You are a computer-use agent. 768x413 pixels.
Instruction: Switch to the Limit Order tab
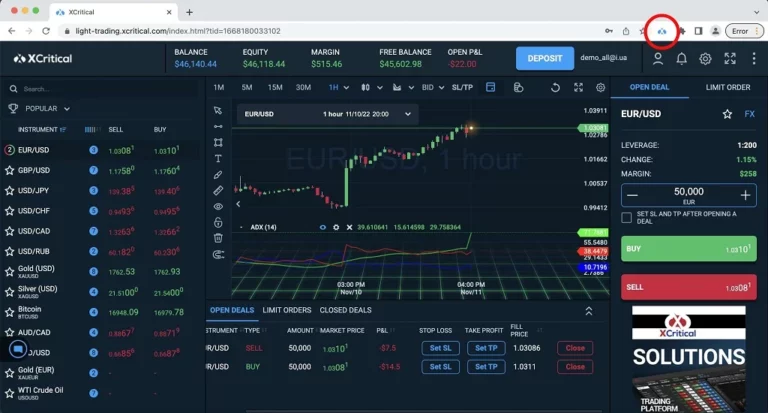(x=727, y=88)
